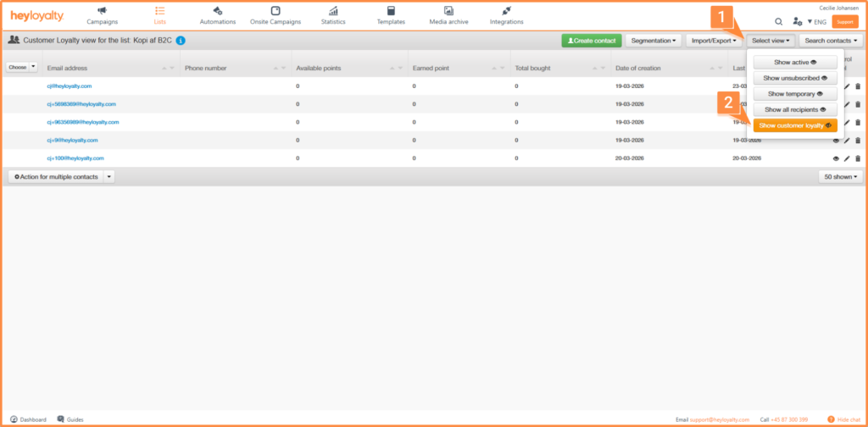View contact cj+100@heyloyalty.com with eye icon

(x=836, y=158)
